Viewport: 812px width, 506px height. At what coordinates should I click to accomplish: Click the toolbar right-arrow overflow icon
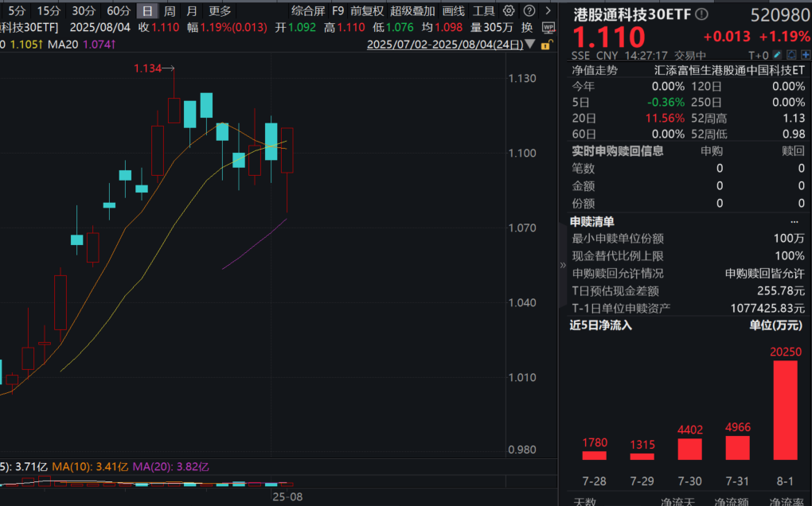point(549,10)
